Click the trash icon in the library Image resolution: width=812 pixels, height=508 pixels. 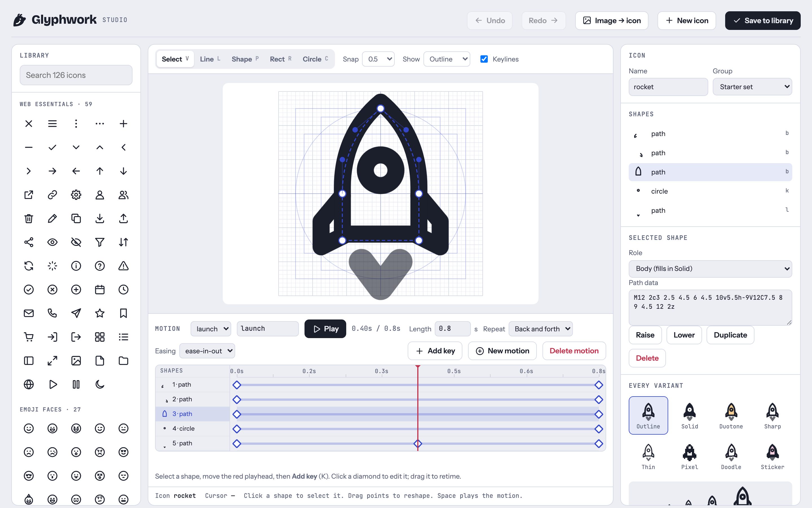tap(29, 218)
